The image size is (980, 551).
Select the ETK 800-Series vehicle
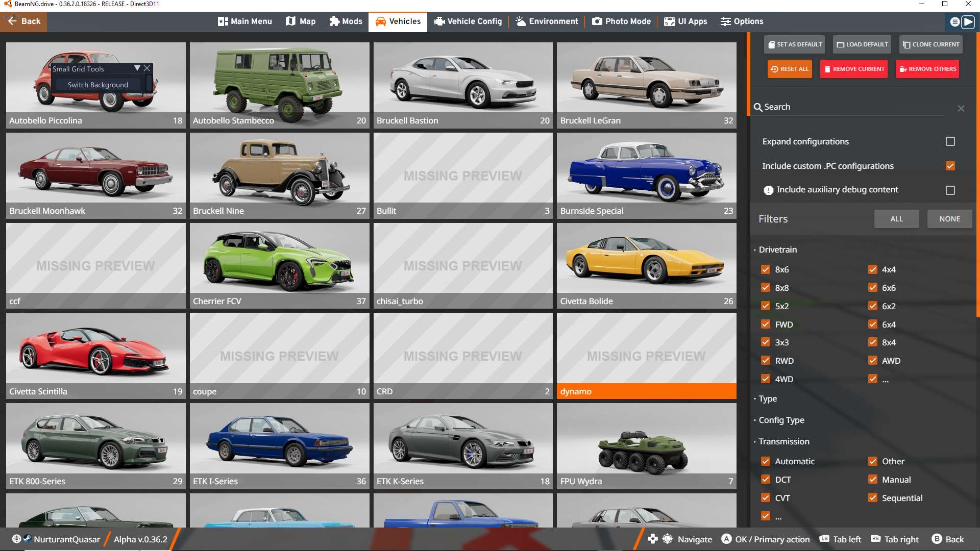click(96, 446)
